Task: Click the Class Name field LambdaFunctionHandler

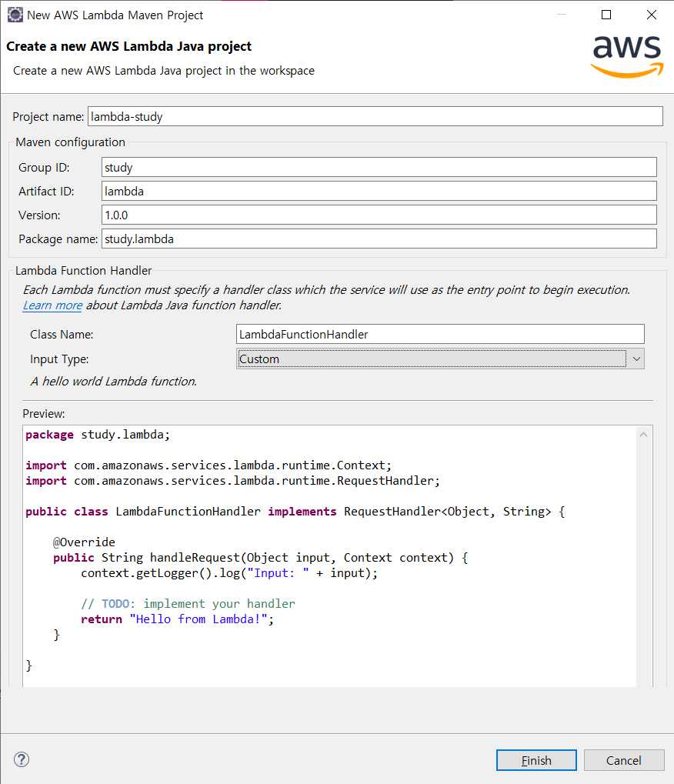Action: click(440, 334)
